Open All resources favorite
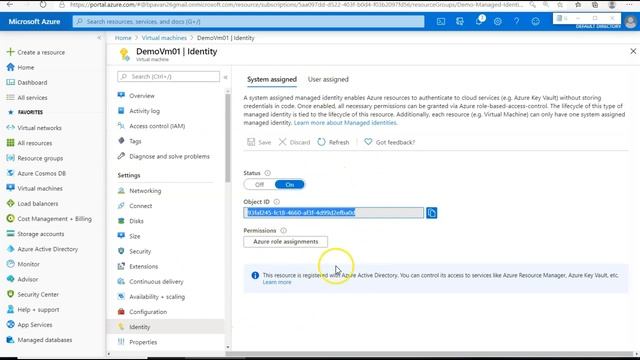This screenshot has width=640, height=360. click(29, 143)
